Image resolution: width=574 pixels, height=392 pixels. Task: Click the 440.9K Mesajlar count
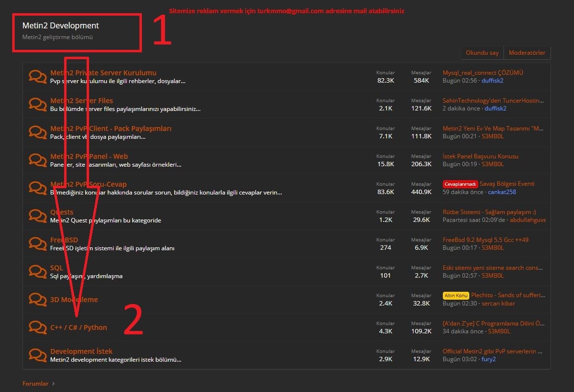(421, 192)
